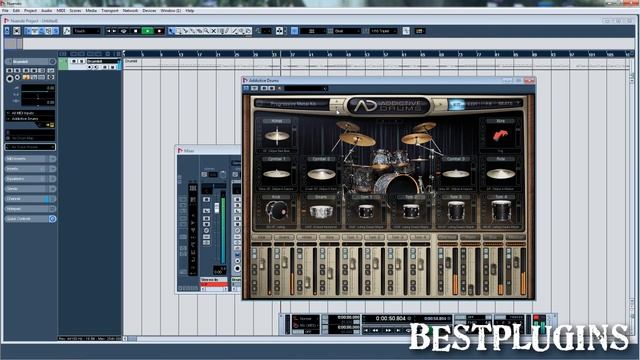Open the All MIDI Inputs routing dropdown
640x360 pixels.
pyautogui.click(x=30, y=113)
